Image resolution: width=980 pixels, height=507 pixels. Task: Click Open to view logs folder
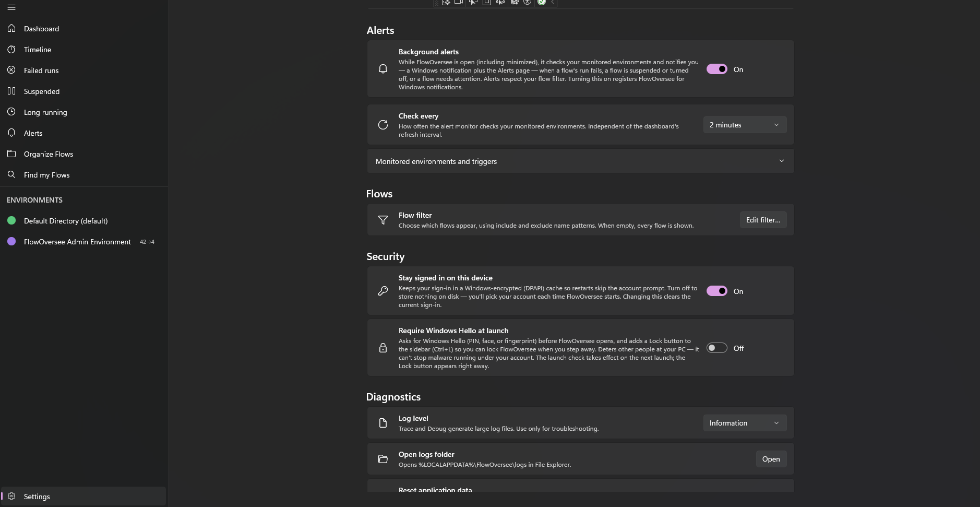(x=771, y=459)
